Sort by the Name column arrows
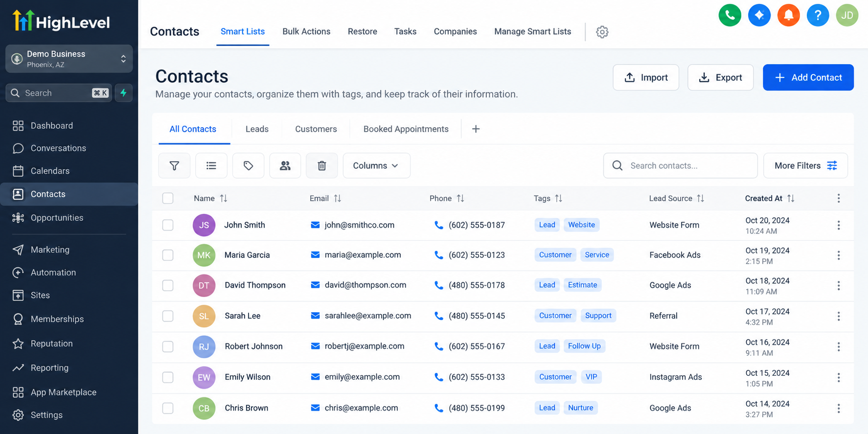 click(x=224, y=198)
